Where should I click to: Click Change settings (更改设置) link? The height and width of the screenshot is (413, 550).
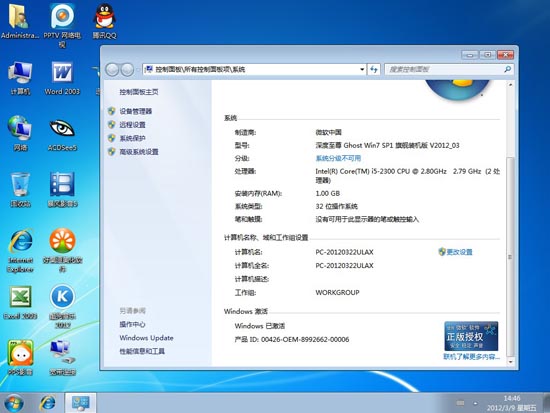pos(459,252)
